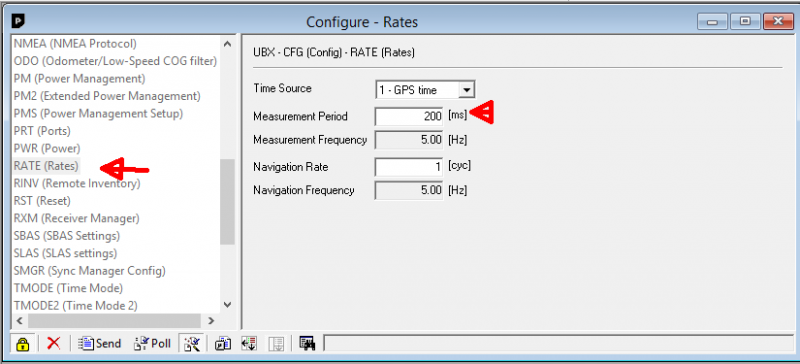Select RATE (Rates) entry
This screenshot has width=800, height=364.
pyautogui.click(x=46, y=166)
